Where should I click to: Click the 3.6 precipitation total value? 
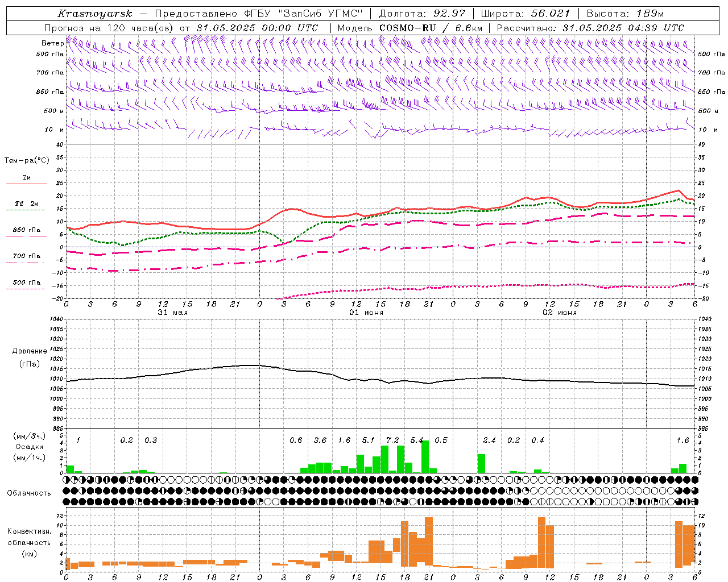(x=320, y=440)
